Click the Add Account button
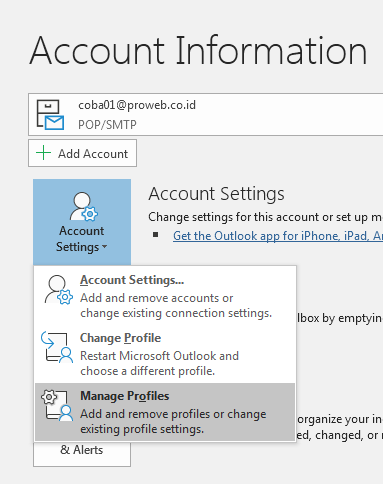The image size is (383, 484). [x=82, y=153]
